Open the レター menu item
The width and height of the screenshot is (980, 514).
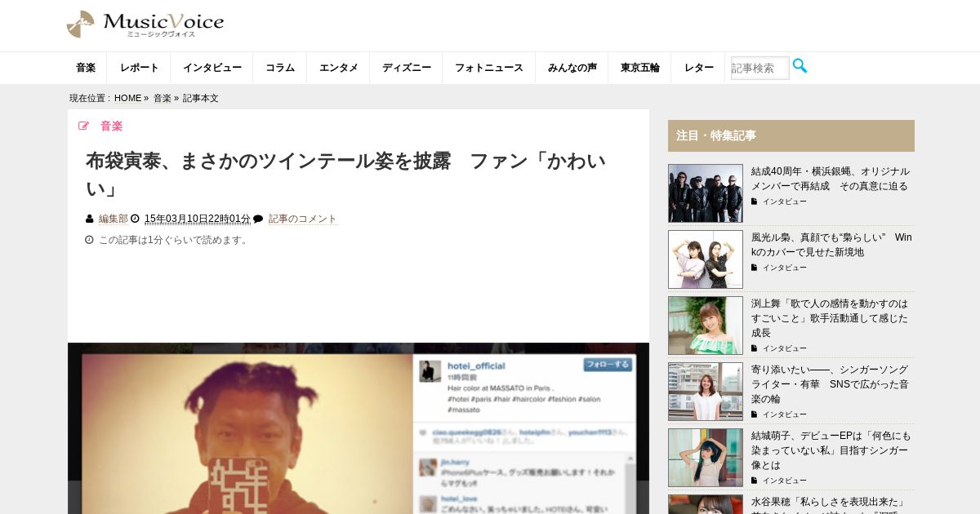699,68
